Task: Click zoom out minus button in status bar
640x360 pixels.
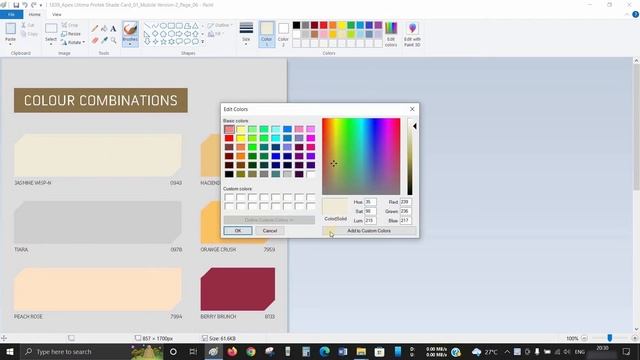Action: pyautogui.click(x=584, y=338)
